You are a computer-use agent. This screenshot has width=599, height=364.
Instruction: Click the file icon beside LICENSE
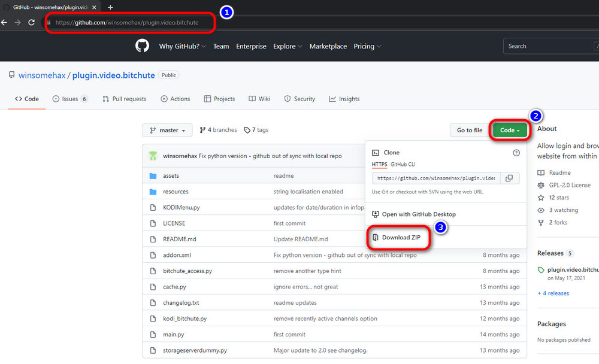[153, 223]
